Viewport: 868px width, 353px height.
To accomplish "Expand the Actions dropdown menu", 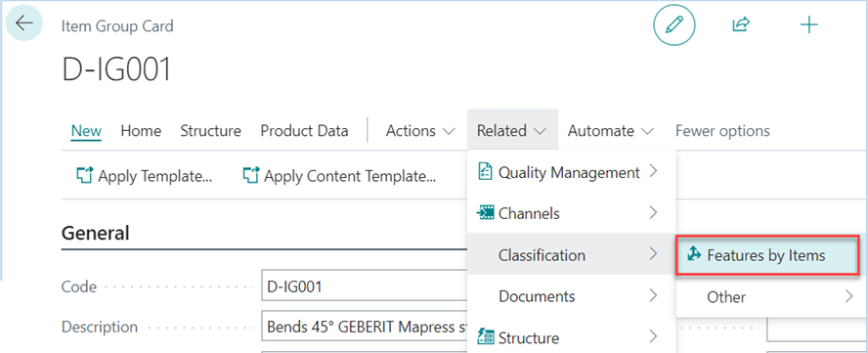I will [420, 131].
